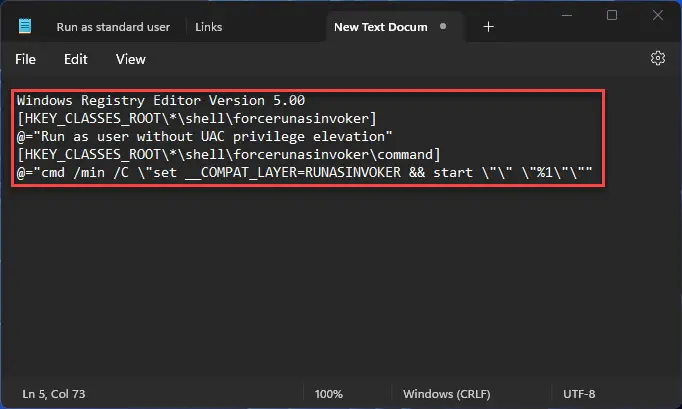Switch to Run as standard user tab
This screenshot has width=682, height=409.
coord(112,27)
